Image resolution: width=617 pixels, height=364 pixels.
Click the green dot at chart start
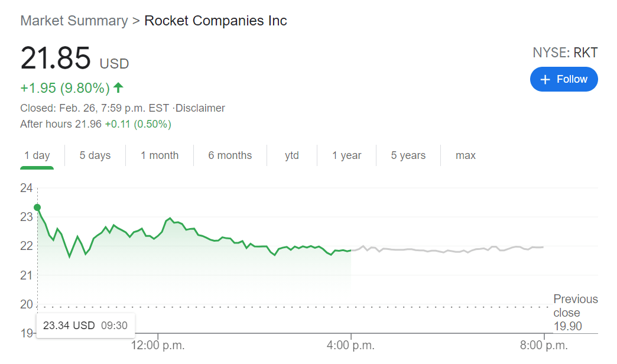click(37, 207)
